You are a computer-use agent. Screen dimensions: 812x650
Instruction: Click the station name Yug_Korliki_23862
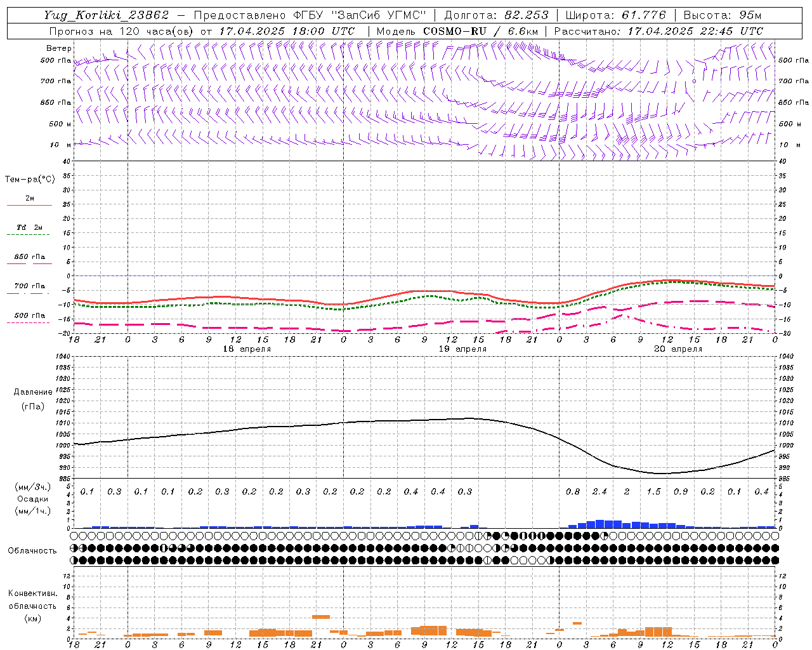pos(106,15)
